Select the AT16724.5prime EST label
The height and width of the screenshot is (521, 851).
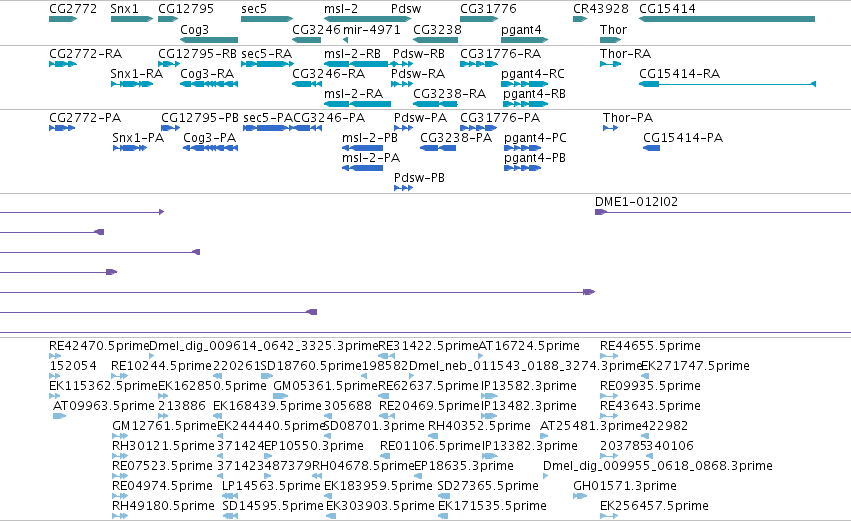(x=529, y=346)
